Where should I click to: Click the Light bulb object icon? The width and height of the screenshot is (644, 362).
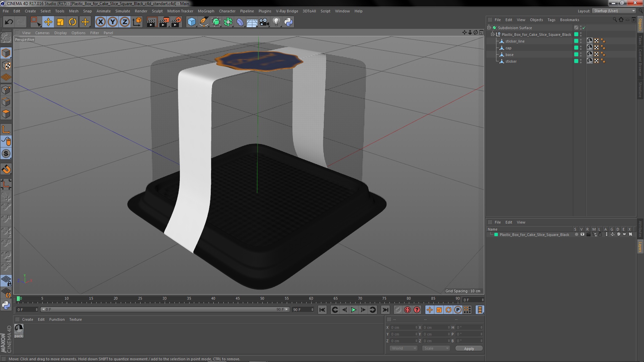(x=276, y=22)
